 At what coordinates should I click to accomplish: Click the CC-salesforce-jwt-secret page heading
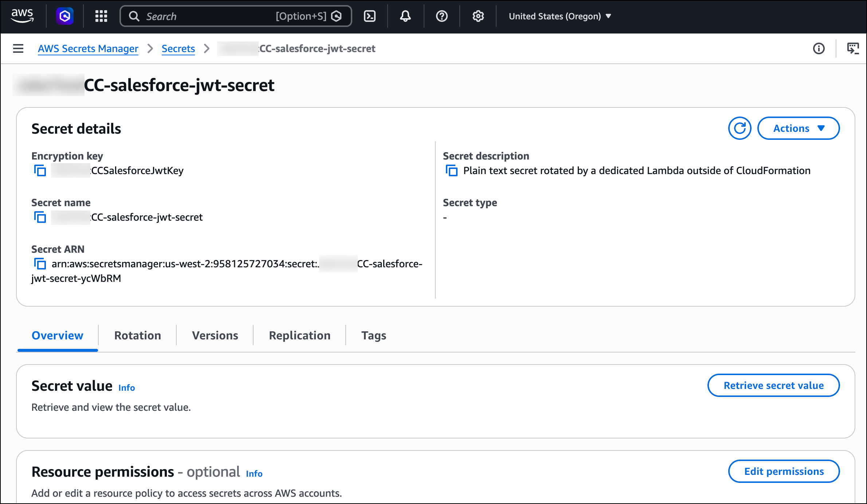coord(179,85)
